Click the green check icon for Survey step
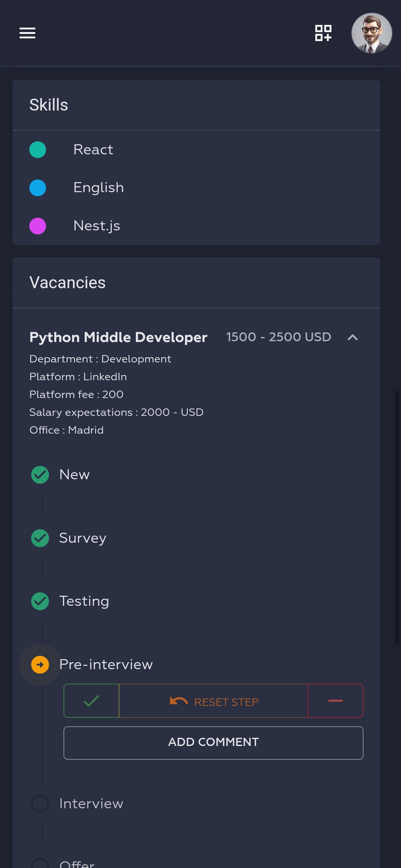Image resolution: width=401 pixels, height=868 pixels. pos(40,538)
